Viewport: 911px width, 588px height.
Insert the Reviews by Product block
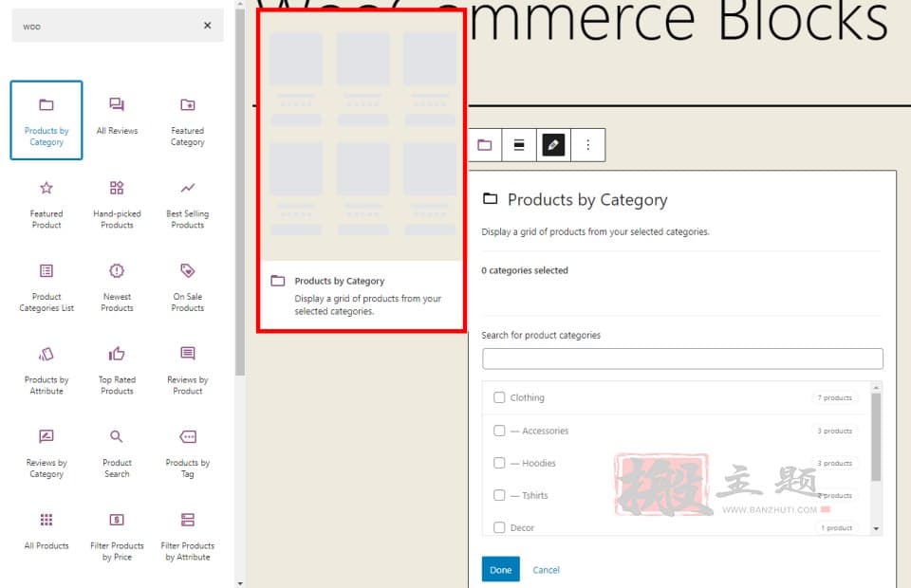(187, 370)
